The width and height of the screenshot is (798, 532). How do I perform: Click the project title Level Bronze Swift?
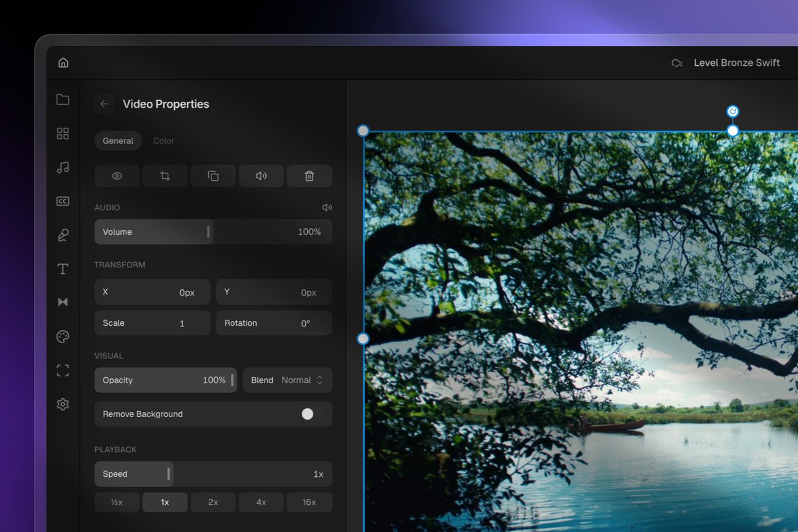tap(737, 63)
